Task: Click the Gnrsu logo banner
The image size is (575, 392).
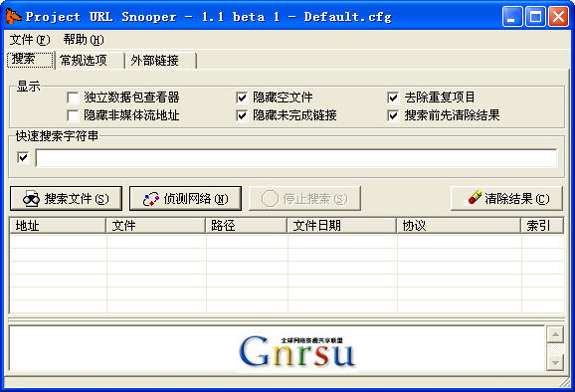Action: coord(296,351)
